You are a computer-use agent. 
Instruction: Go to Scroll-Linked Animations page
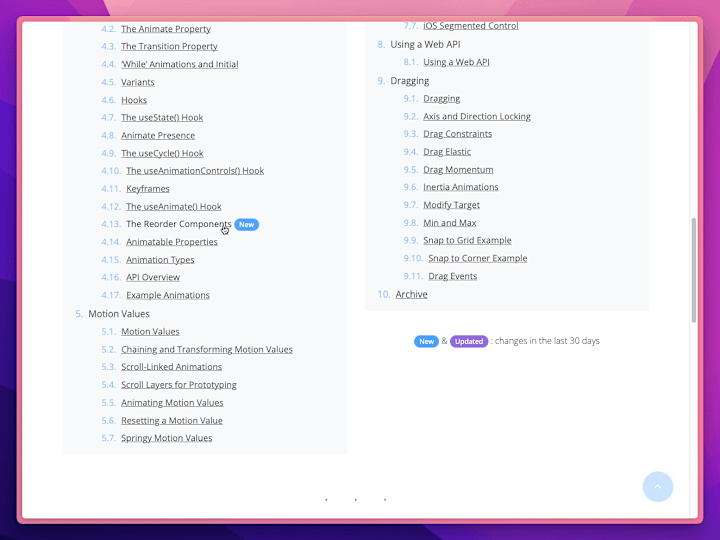point(172,367)
